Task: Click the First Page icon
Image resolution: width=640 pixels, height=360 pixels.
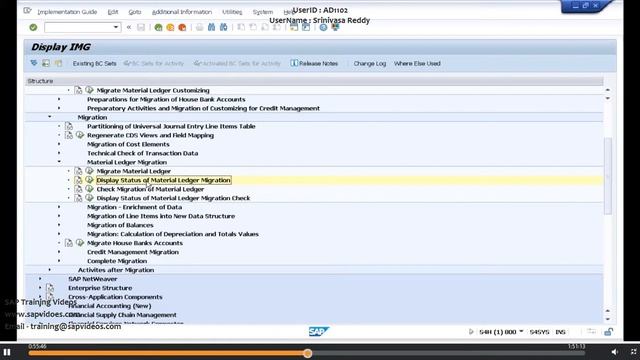Action: [241, 27]
